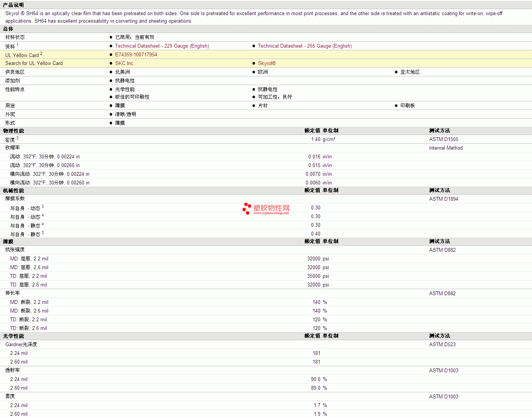
Task: Click the 材料状态 row label
Action: [x=15, y=37]
